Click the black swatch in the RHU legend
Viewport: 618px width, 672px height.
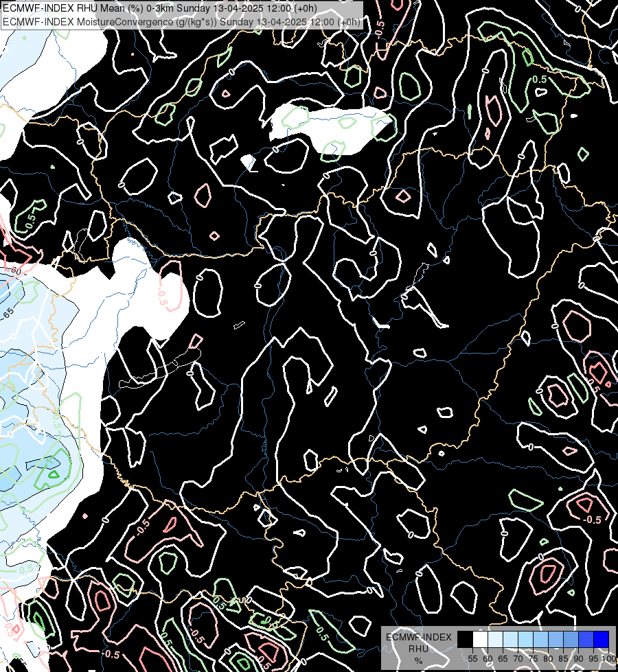coord(465,639)
